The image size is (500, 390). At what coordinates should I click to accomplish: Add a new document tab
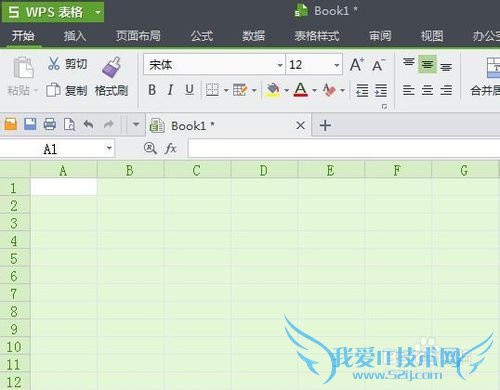click(325, 126)
